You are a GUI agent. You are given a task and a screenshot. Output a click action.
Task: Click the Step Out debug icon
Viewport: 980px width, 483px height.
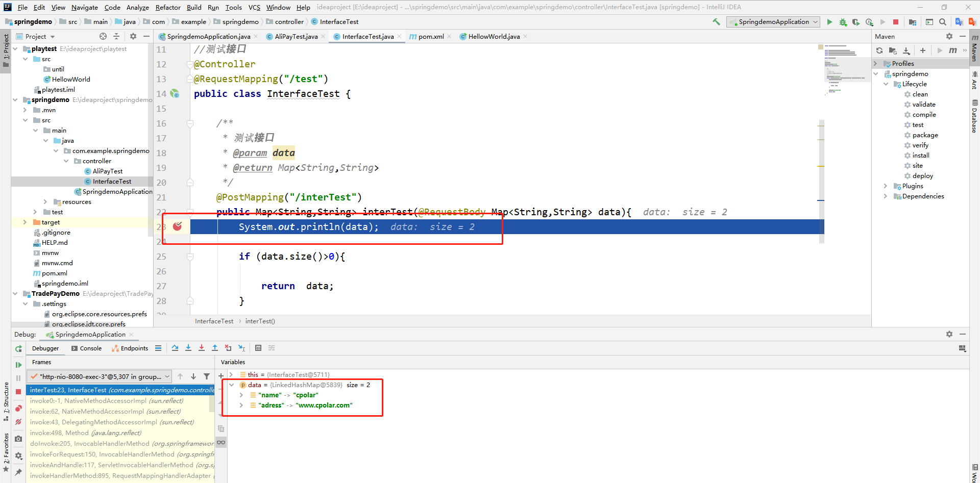point(215,348)
